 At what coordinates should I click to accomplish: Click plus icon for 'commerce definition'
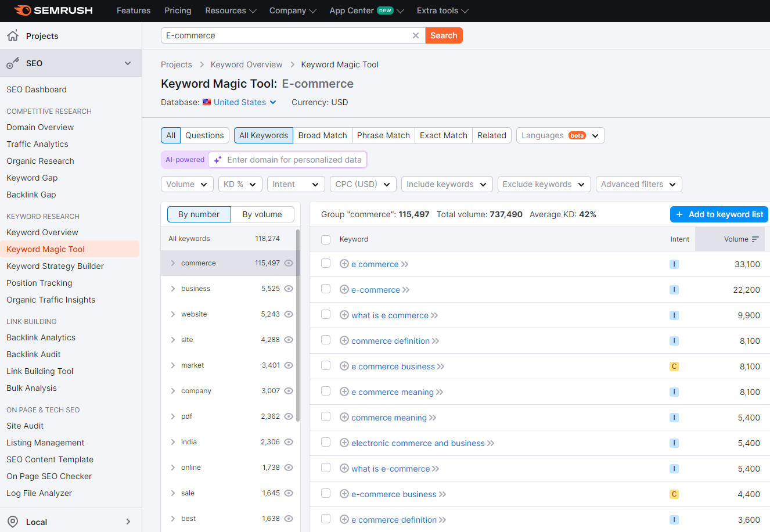click(x=344, y=341)
